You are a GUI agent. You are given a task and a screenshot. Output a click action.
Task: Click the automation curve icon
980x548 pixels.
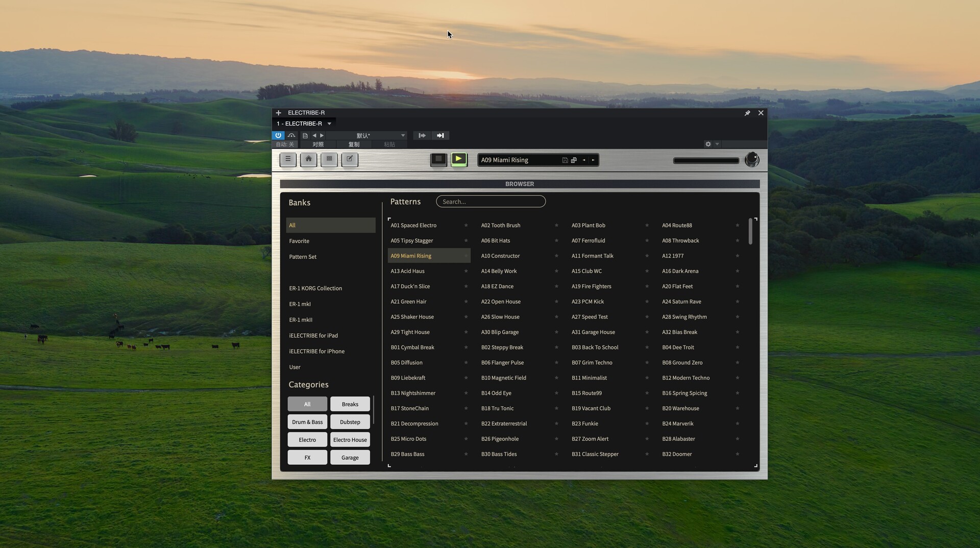291,135
